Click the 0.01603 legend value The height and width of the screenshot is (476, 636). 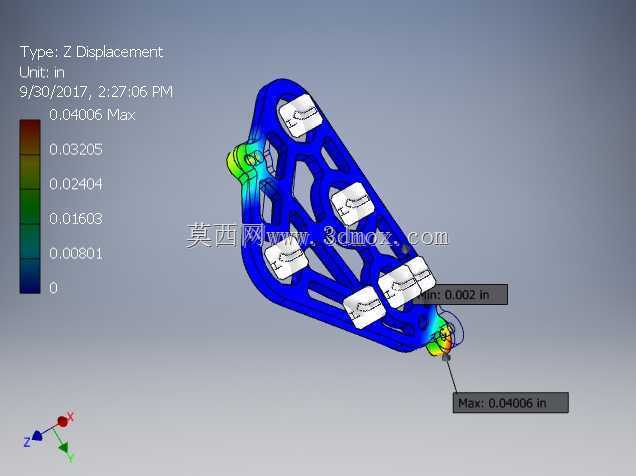pyautogui.click(x=76, y=219)
